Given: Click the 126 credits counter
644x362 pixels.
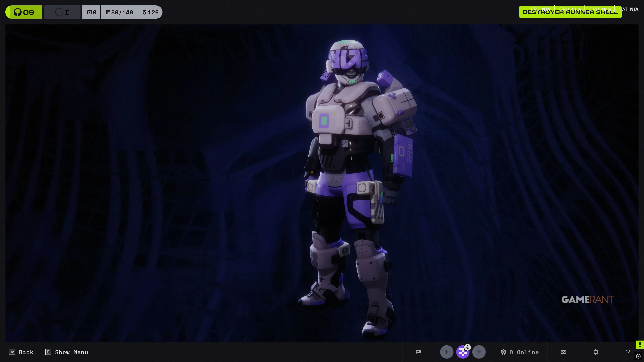Looking at the screenshot, I should click(x=150, y=12).
